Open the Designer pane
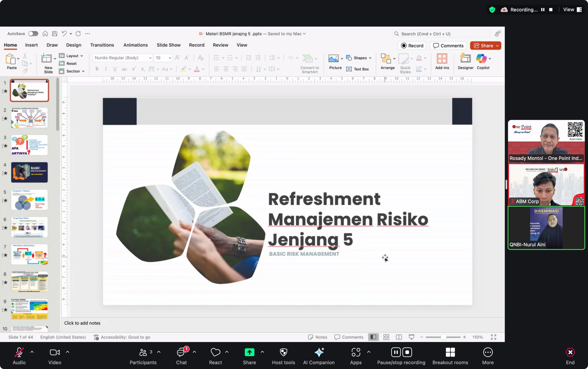This screenshot has height=369, width=588. (x=466, y=59)
